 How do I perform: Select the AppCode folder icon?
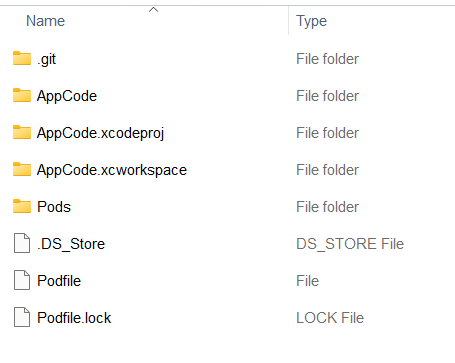point(22,95)
